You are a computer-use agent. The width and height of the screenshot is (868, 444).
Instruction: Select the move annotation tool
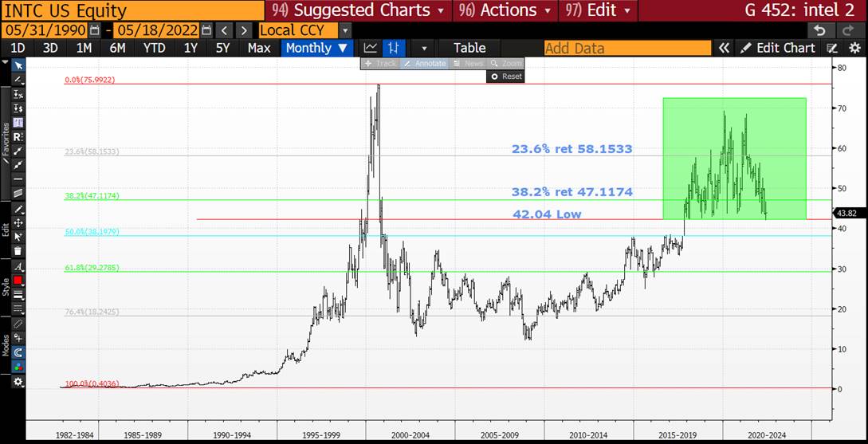(18, 222)
